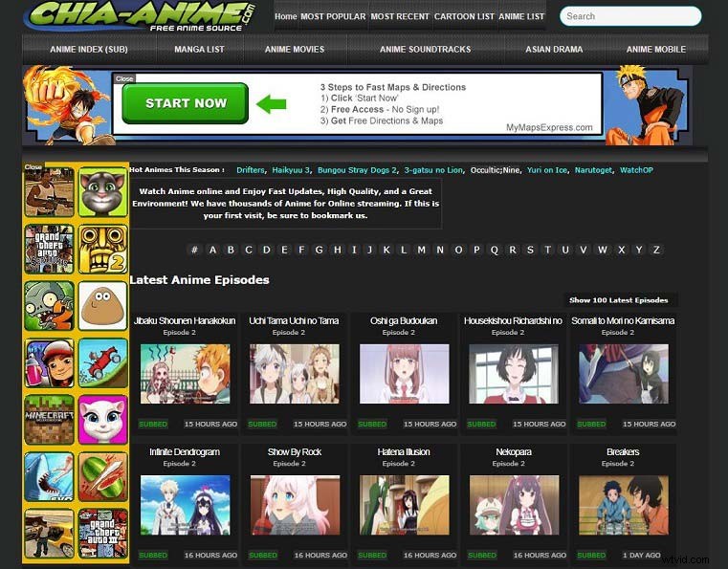Viewport: 728px width, 569px height.
Task: Filter anime by the # symbol
Action: coord(194,250)
